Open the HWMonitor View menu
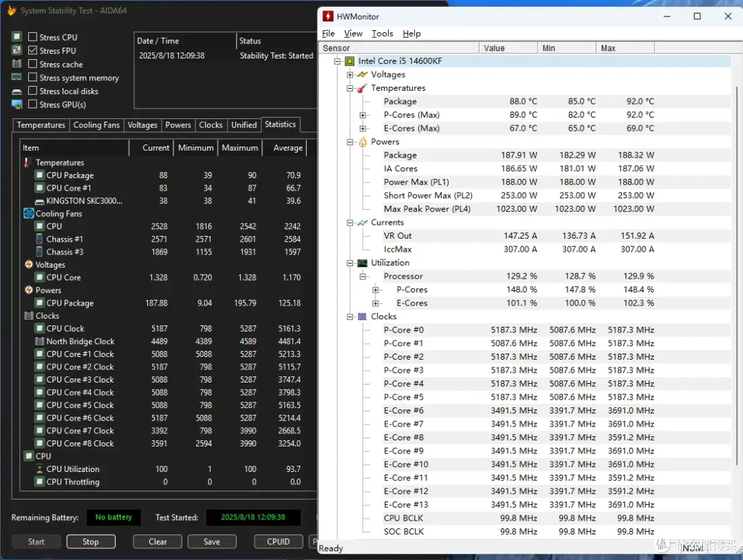Image resolution: width=743 pixels, height=560 pixels. coord(353,34)
